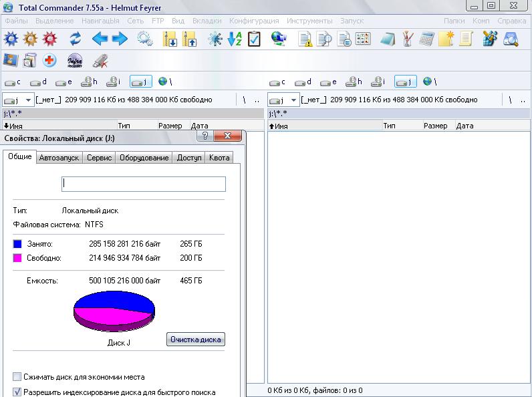Open the left panel drive j dropdown
This screenshot has width=532, height=397.
[28, 100]
